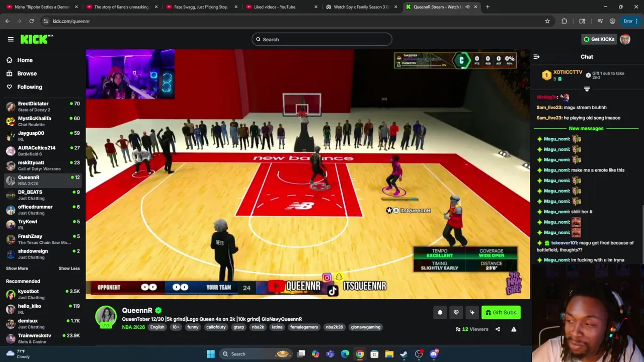Open a new browser tab
The image size is (644, 362).
click(x=488, y=7)
